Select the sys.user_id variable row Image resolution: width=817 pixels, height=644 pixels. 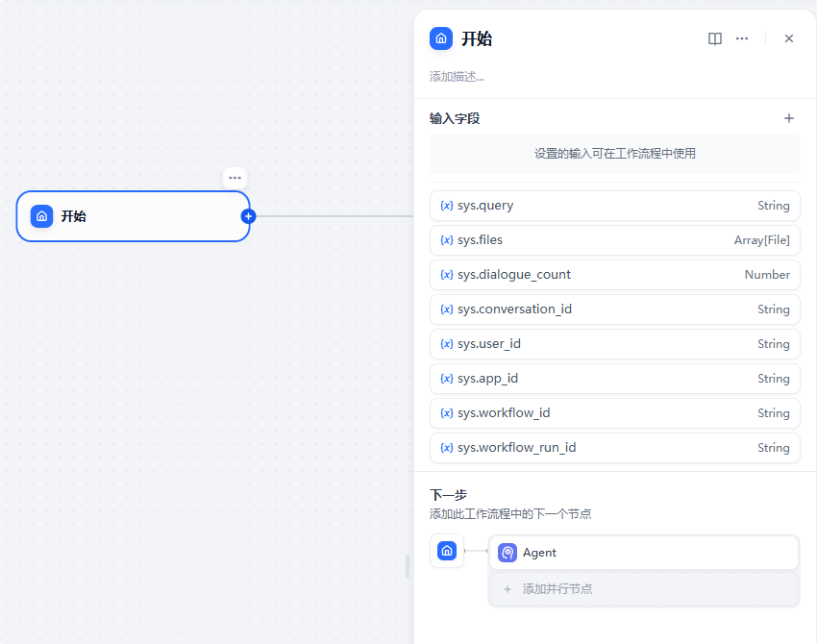[614, 344]
